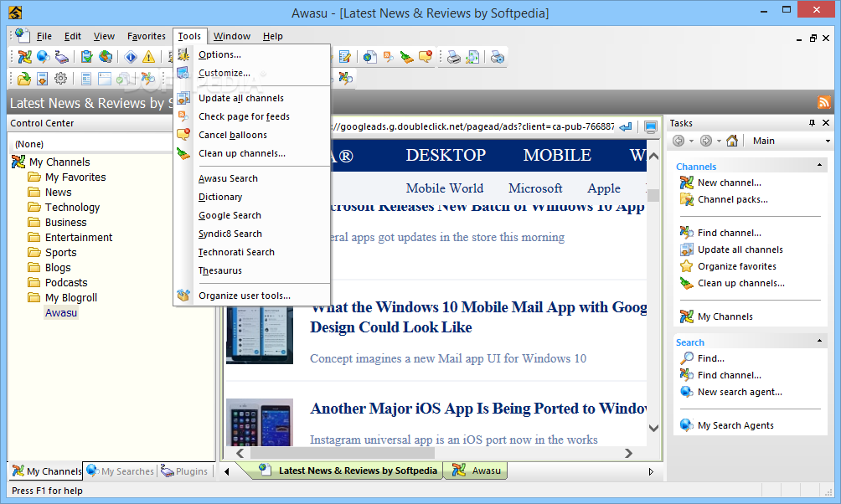Select the Podcasts folder in channel tree
The image size is (841, 504).
click(66, 283)
